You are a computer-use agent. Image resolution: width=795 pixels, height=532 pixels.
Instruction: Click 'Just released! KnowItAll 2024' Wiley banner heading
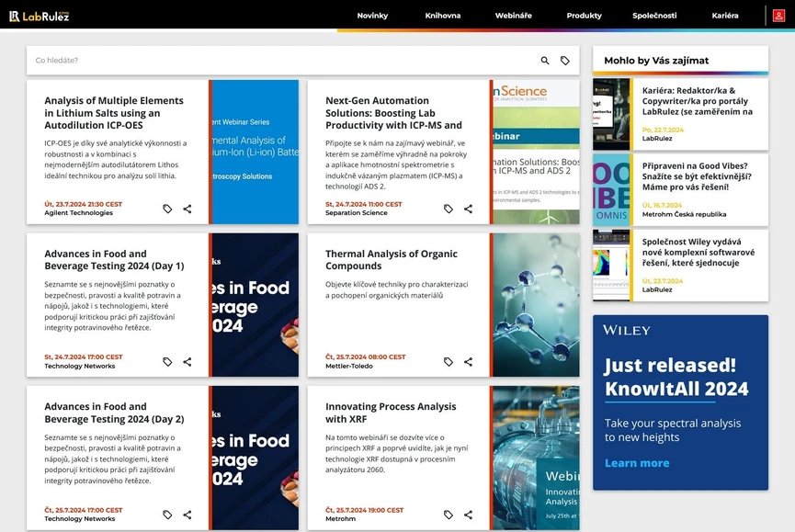click(x=676, y=377)
